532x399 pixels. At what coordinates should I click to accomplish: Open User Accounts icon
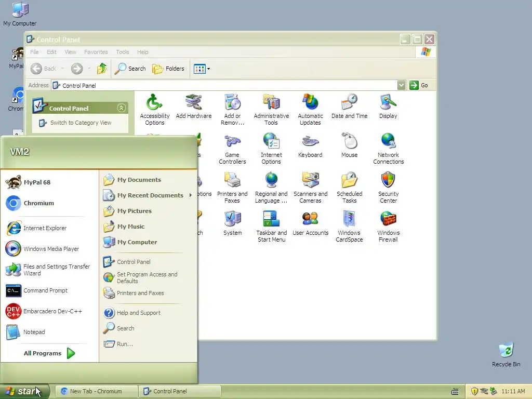(311, 223)
